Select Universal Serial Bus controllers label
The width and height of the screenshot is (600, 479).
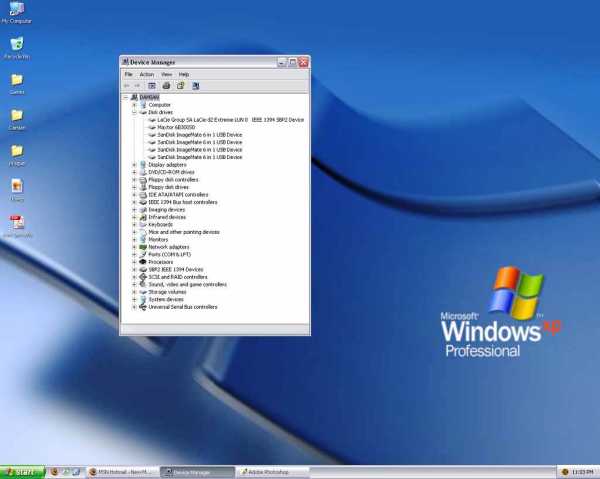point(183,307)
